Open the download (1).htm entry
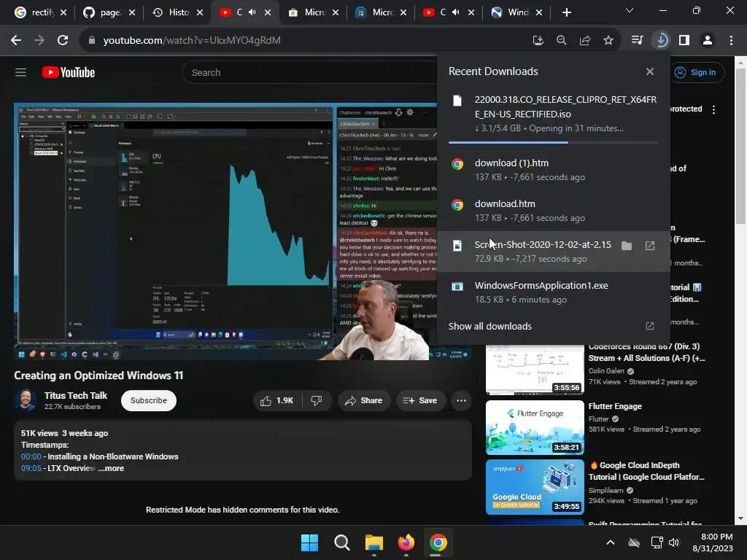Screen dimensions: 747x560 point(553,169)
